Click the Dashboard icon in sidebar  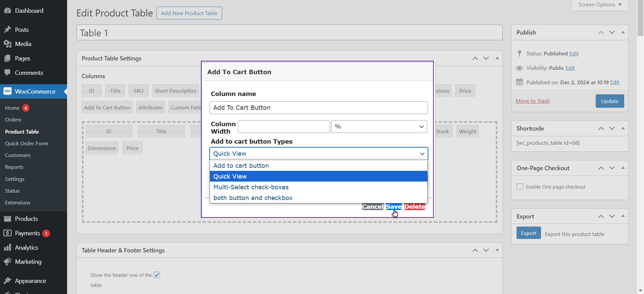point(7,11)
